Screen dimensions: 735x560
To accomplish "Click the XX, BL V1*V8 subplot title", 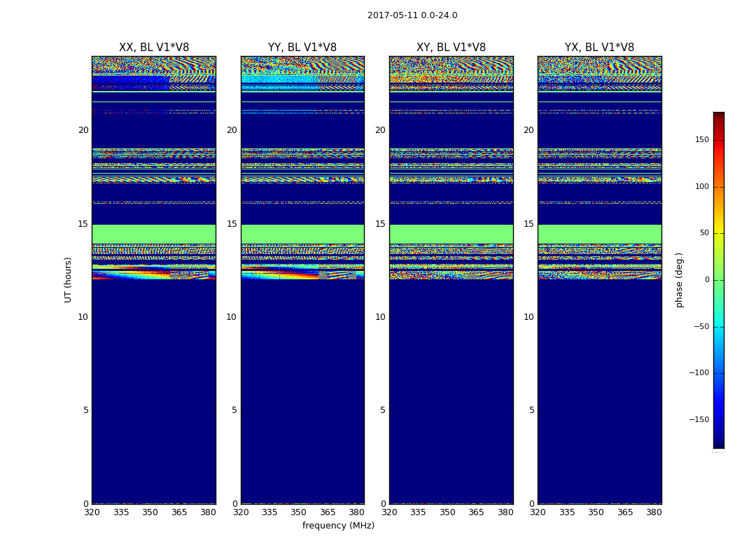I will (154, 48).
